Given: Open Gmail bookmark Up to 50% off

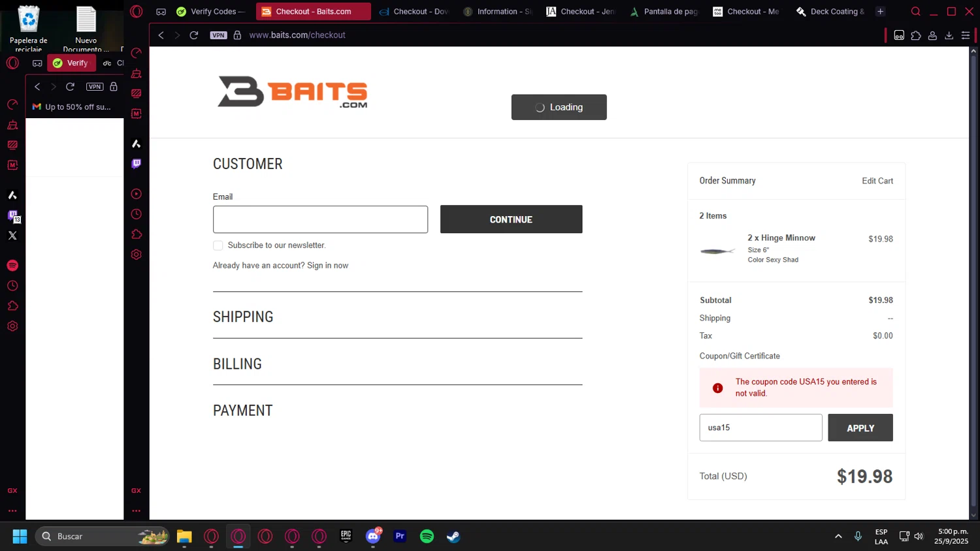Looking at the screenshot, I should click(72, 106).
